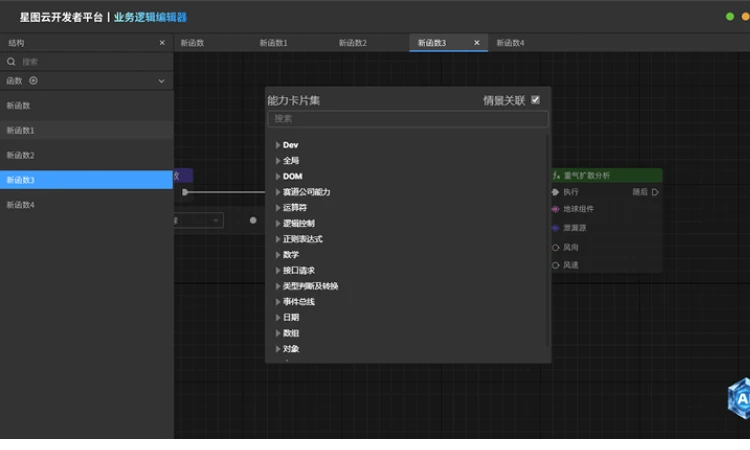Click the execution output pin left of dialog

(x=185, y=192)
